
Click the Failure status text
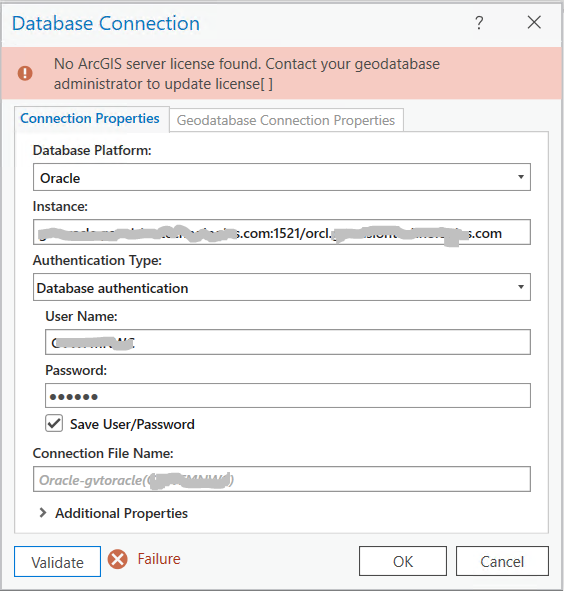point(159,559)
